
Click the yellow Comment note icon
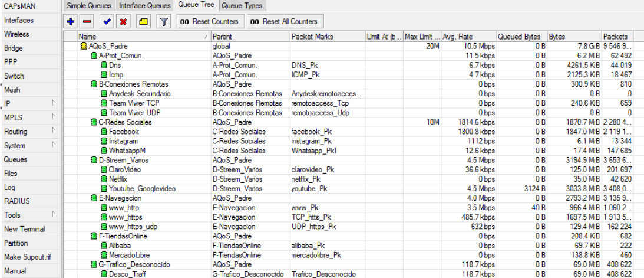click(143, 21)
